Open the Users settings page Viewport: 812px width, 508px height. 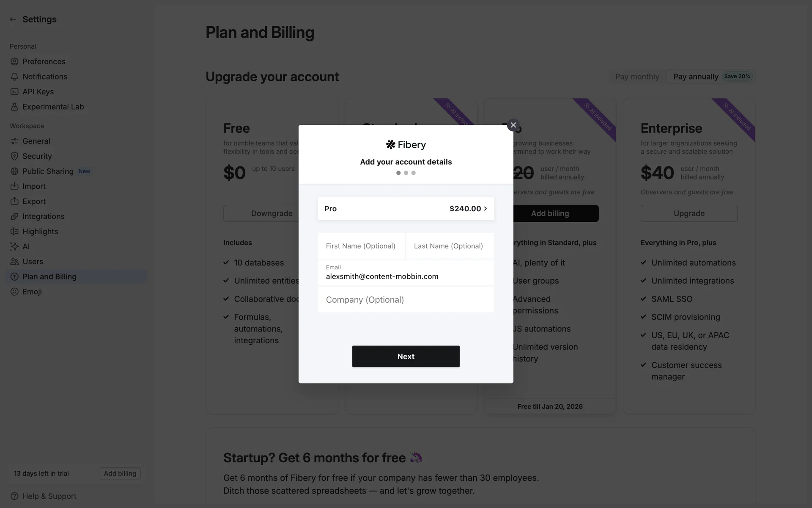coord(33,262)
